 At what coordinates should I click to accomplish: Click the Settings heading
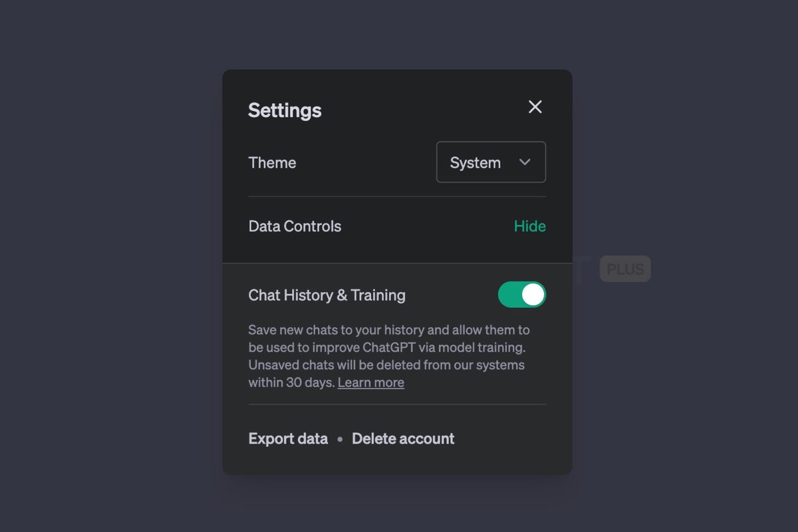pos(285,110)
